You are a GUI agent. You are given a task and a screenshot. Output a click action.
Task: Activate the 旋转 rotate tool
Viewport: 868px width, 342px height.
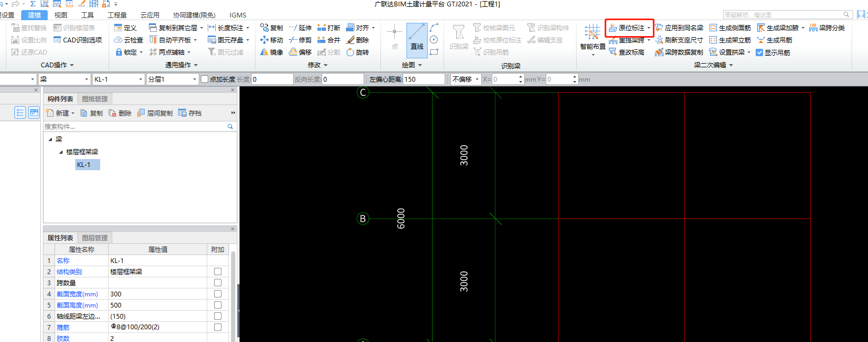[x=358, y=52]
